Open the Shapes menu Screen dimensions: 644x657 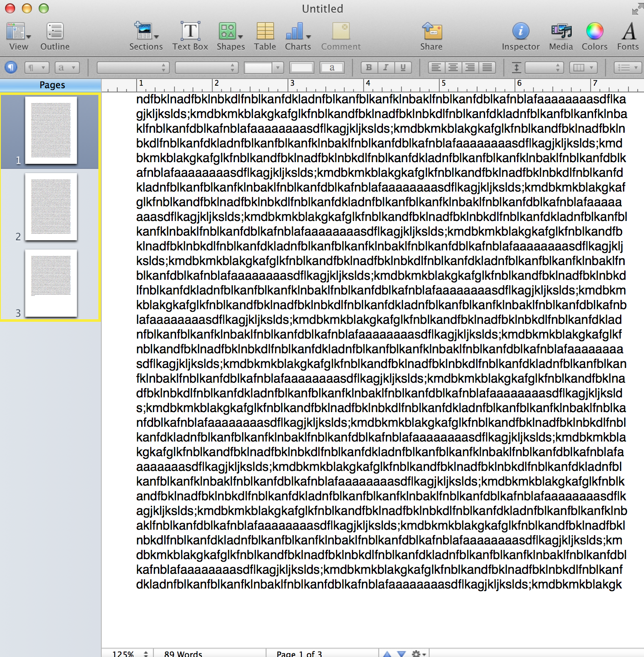tap(231, 37)
